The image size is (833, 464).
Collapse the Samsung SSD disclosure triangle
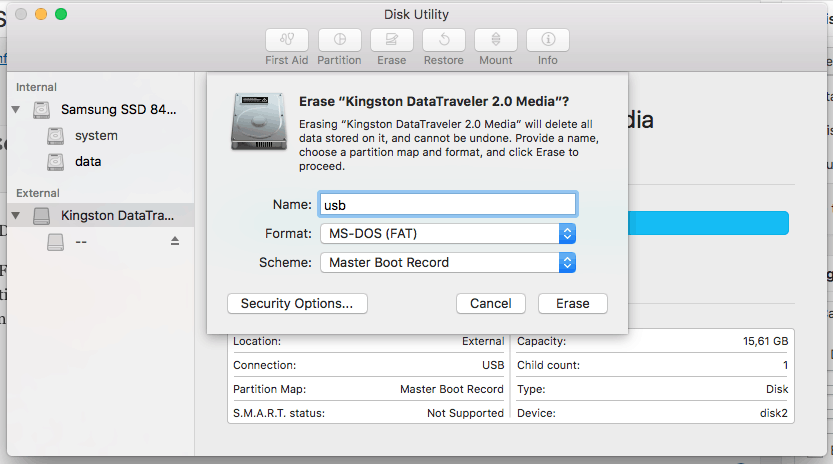tap(16, 110)
